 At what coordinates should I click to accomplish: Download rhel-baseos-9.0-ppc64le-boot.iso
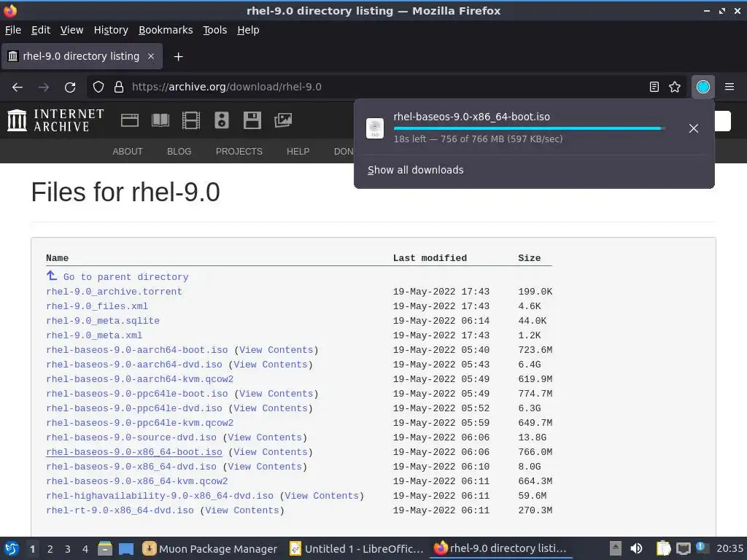click(136, 394)
